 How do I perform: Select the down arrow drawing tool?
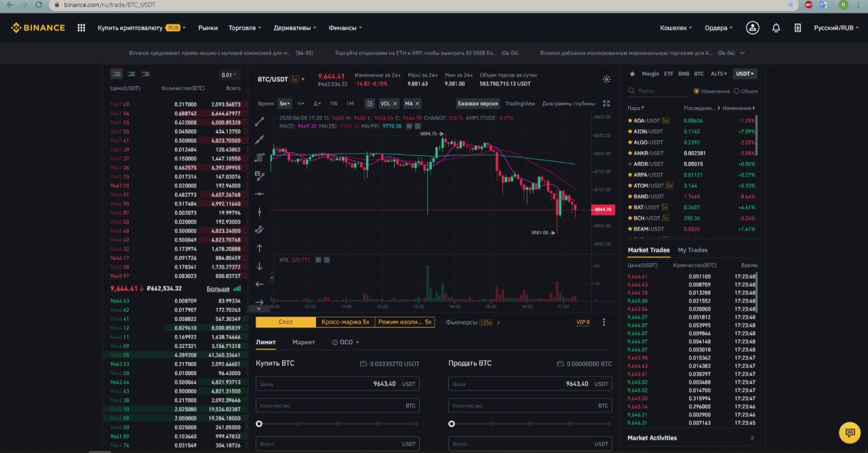point(259,267)
